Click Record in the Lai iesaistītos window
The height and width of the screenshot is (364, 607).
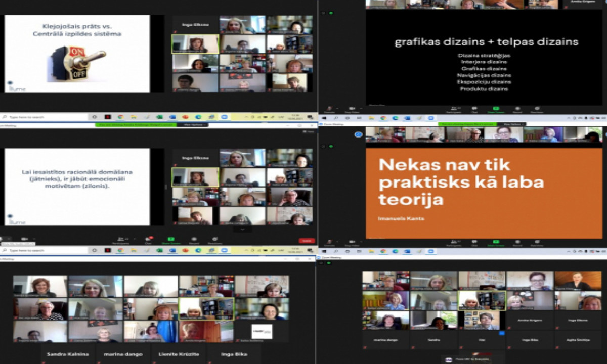tap(194, 240)
